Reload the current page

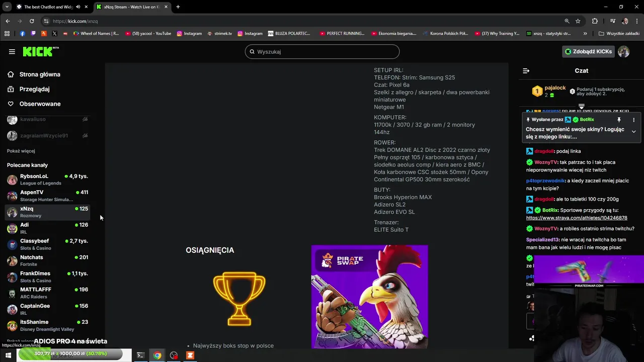point(32,21)
